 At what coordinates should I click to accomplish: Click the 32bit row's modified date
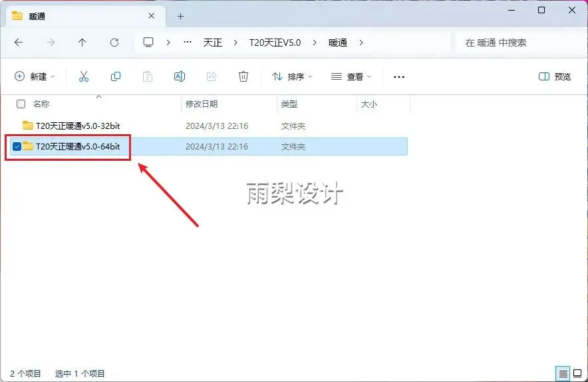pyautogui.click(x=217, y=126)
